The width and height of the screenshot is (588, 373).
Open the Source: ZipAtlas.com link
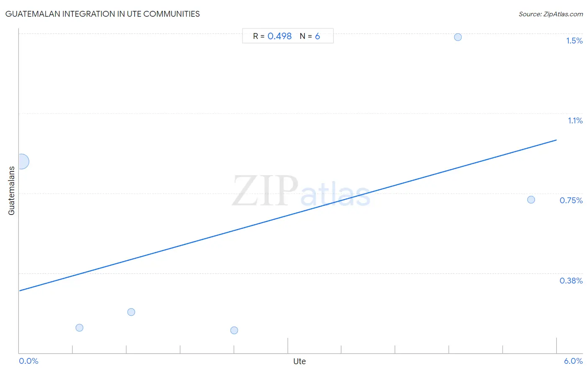click(x=551, y=14)
